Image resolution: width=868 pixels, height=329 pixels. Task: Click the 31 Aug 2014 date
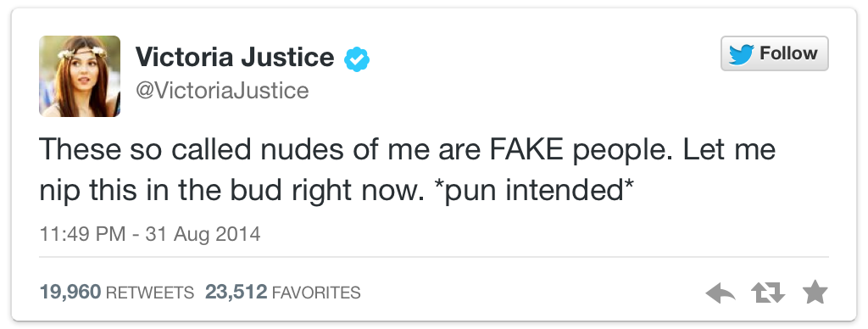click(203, 234)
